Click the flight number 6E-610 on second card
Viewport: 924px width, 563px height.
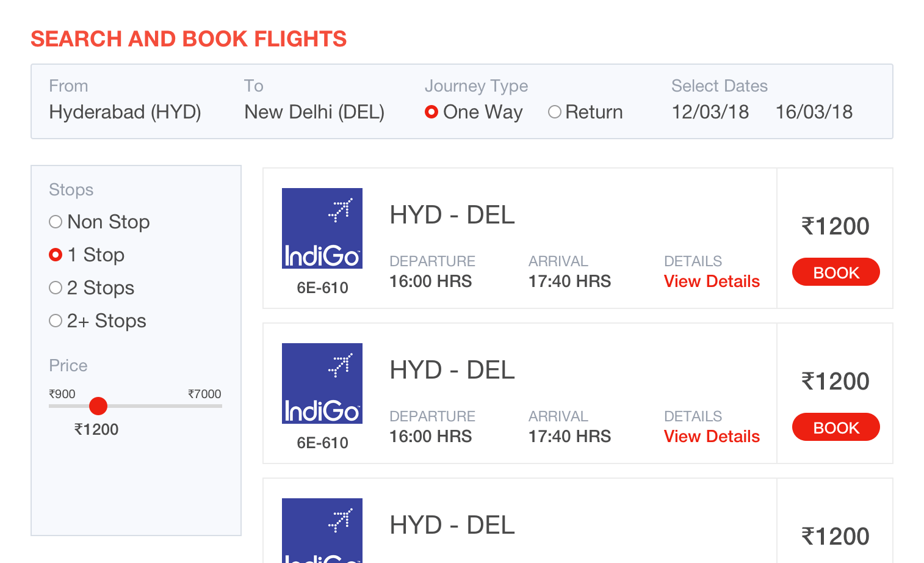(322, 443)
